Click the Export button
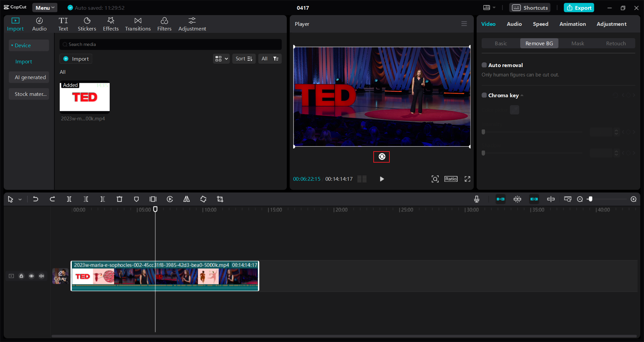This screenshot has width=644, height=342. click(x=579, y=7)
